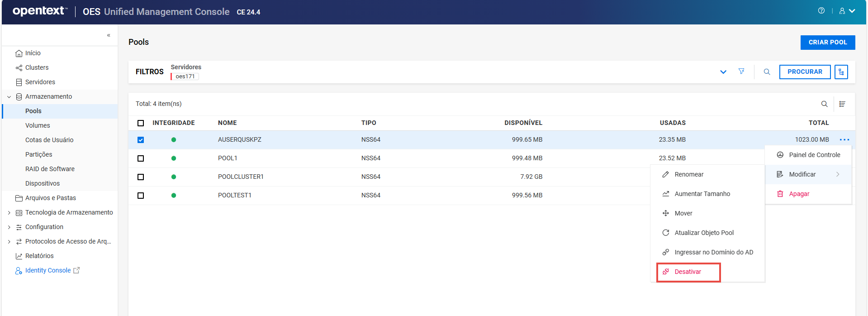Open the column list settings icon
The image size is (868, 316).
[842, 104]
